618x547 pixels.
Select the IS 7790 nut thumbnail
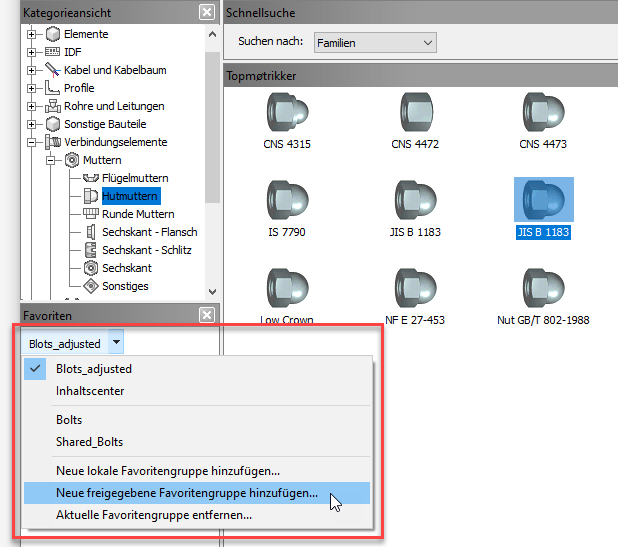[287, 200]
